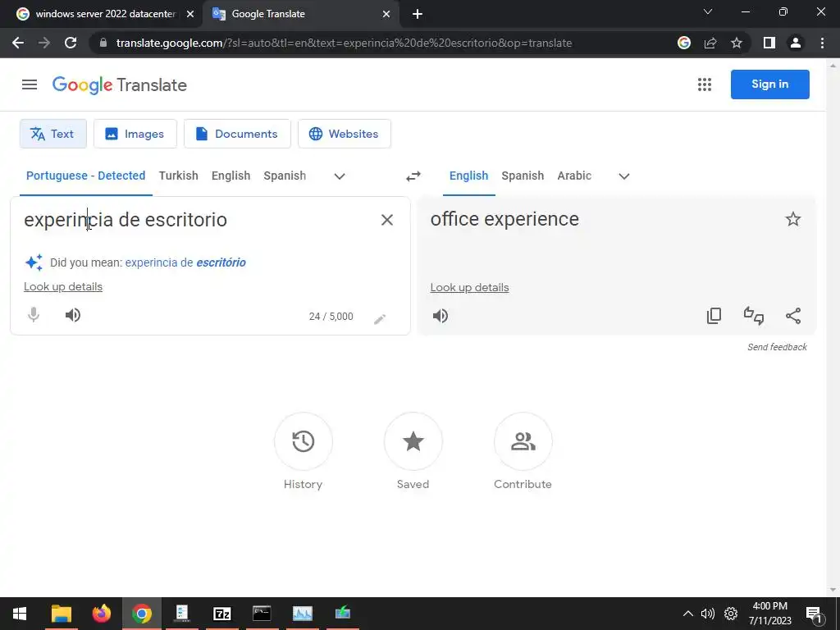This screenshot has height=630, width=840.
Task: Open Chrome three-dot menu
Action: pos(822,43)
